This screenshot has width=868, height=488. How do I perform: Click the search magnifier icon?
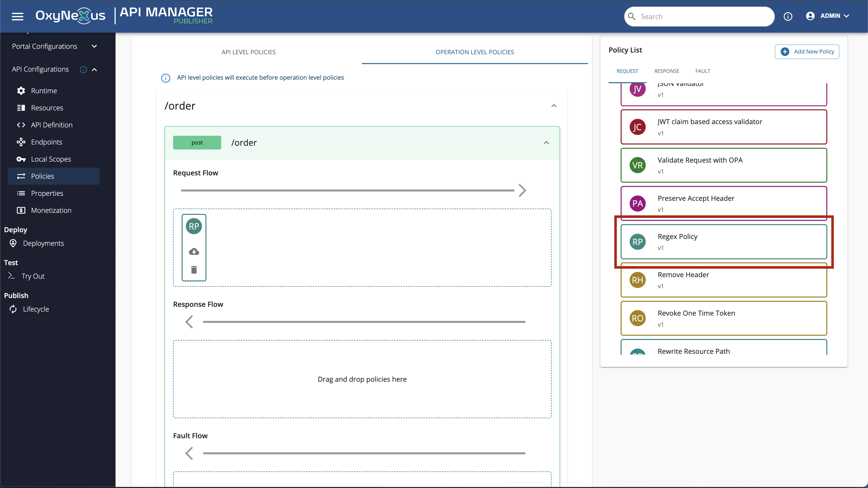click(632, 17)
